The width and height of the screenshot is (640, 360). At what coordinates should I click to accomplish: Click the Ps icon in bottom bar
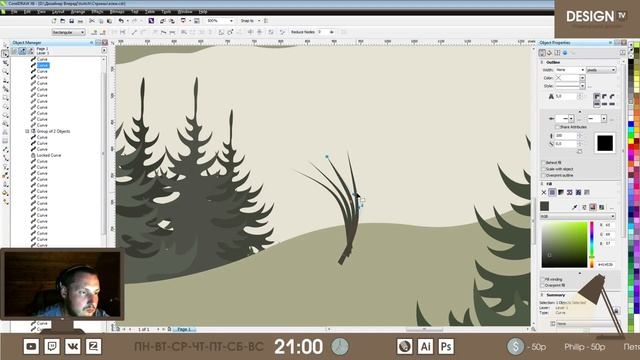tap(446, 347)
